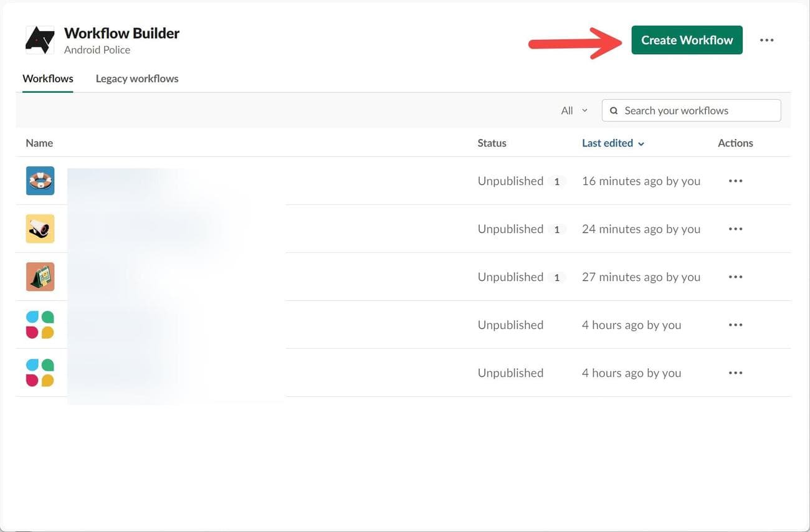Viewport: 810px width, 532px height.
Task: Open actions menu for the 16 minutes ago workflow
Action: point(735,181)
